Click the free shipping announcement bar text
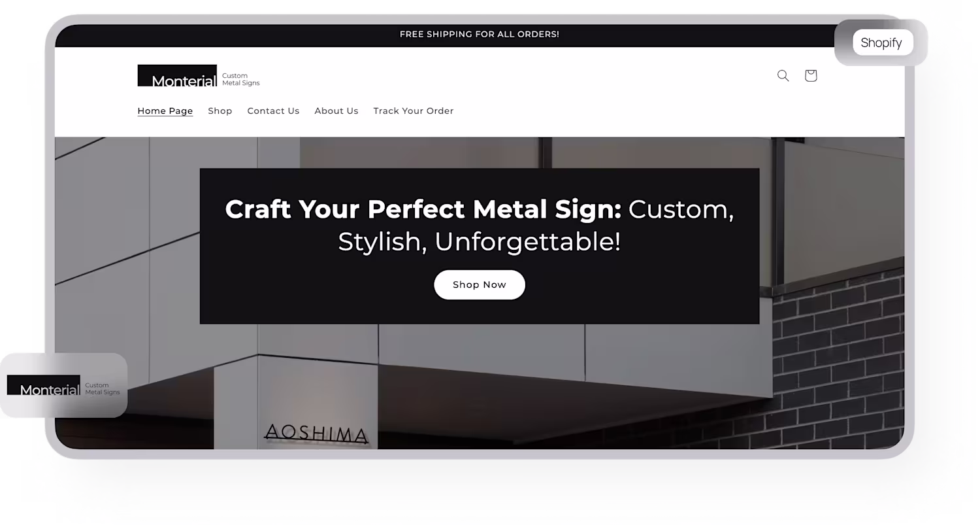The image size is (980, 531). 480,34
